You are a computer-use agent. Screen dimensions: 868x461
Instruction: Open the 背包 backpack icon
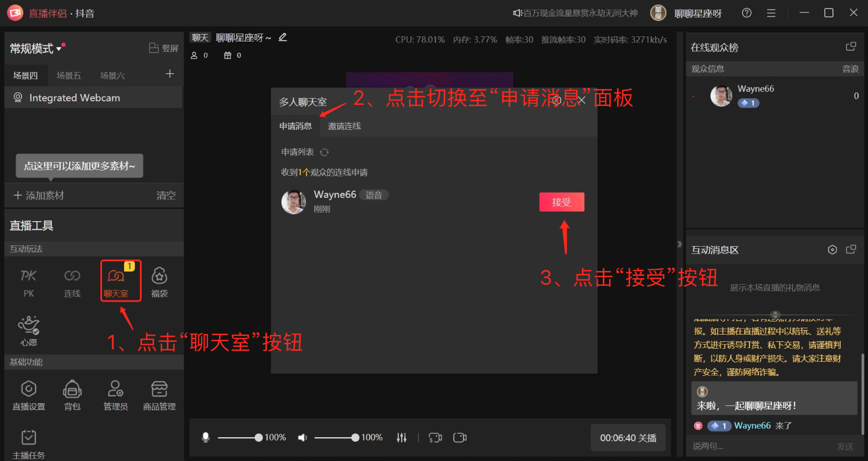(x=72, y=395)
